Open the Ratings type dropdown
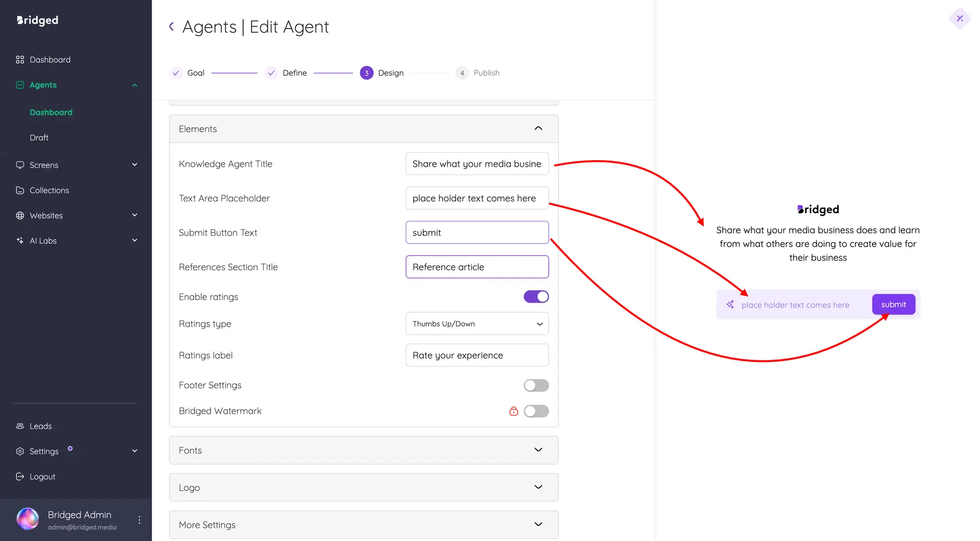Viewport: 980px width, 541px height. pos(477,324)
